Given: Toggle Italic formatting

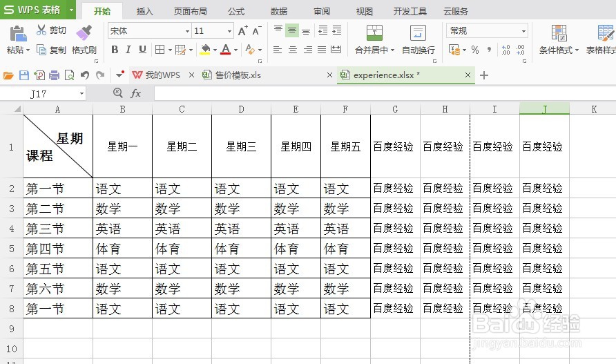Looking at the screenshot, I should (128, 50).
